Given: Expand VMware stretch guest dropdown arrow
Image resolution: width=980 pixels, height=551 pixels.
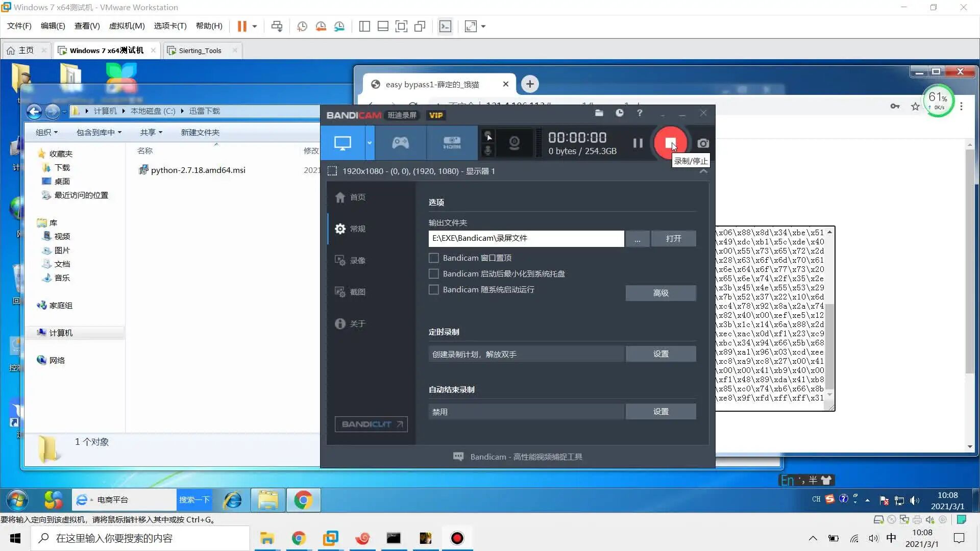Looking at the screenshot, I should [x=483, y=27].
